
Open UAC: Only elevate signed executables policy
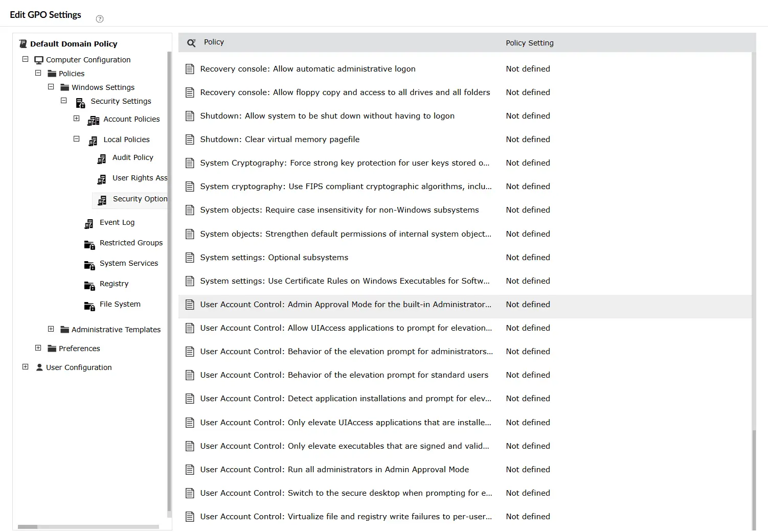point(345,446)
